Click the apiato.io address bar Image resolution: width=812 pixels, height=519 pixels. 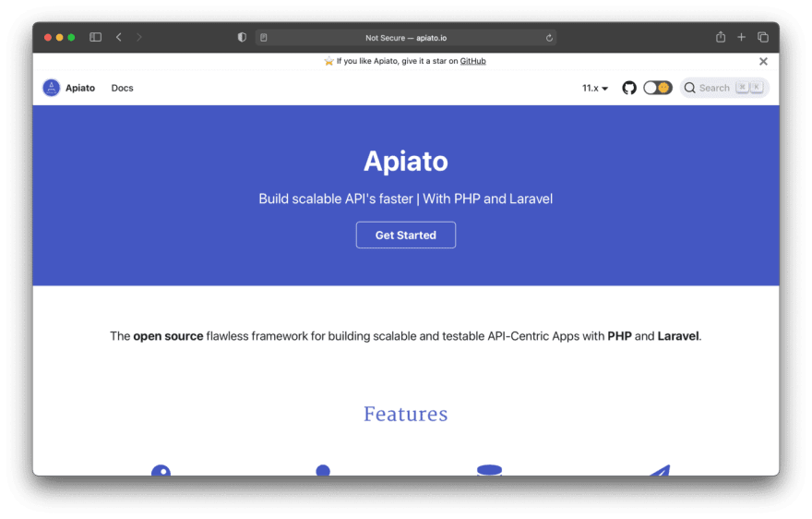coord(405,38)
